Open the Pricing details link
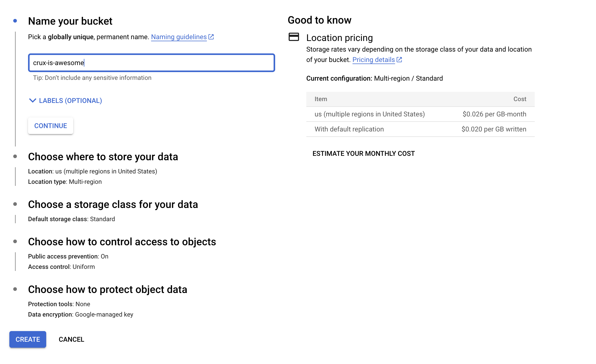 pyautogui.click(x=374, y=60)
